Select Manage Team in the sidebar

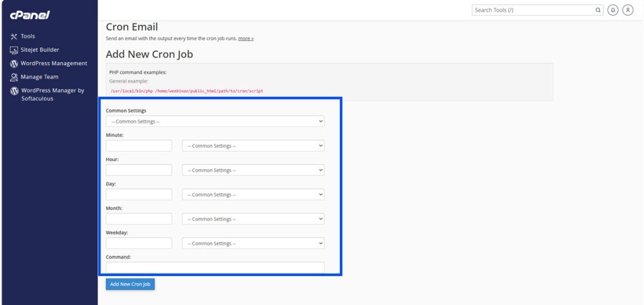click(39, 77)
